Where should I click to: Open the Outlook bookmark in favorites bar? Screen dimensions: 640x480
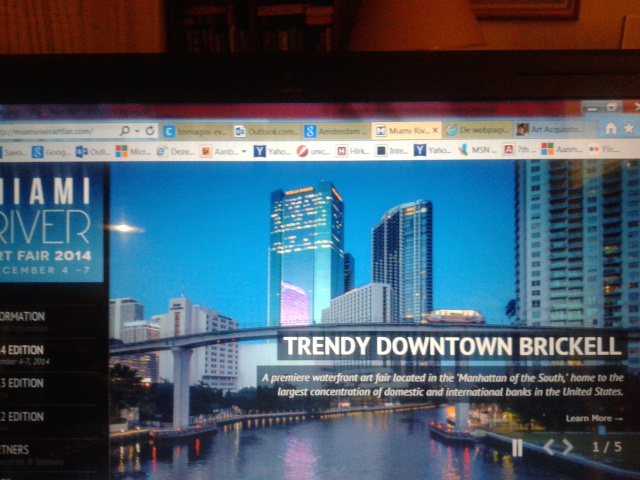93,152
